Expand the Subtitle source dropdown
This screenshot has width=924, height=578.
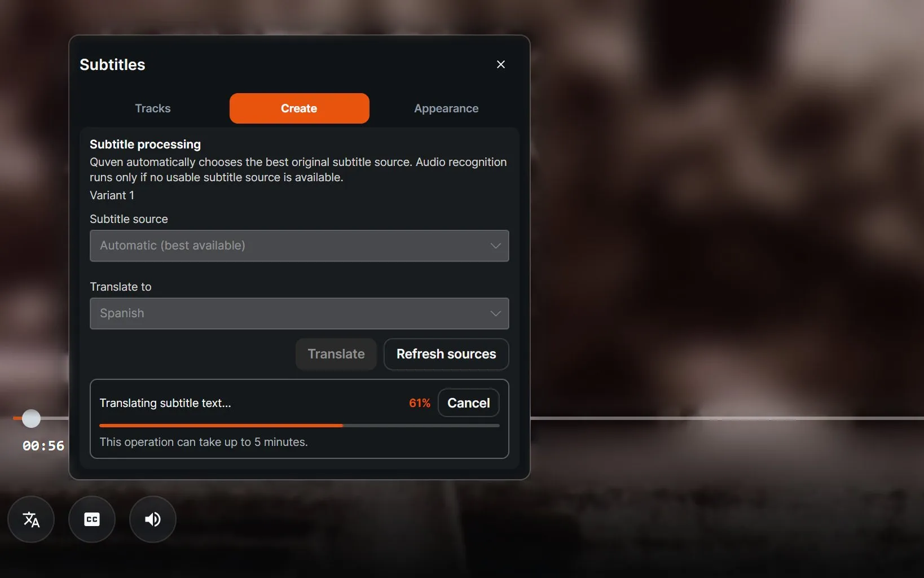coord(300,246)
